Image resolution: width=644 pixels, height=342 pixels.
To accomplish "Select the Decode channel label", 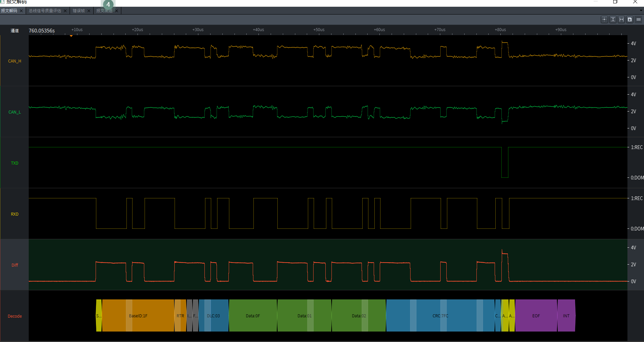I will 15,316.
